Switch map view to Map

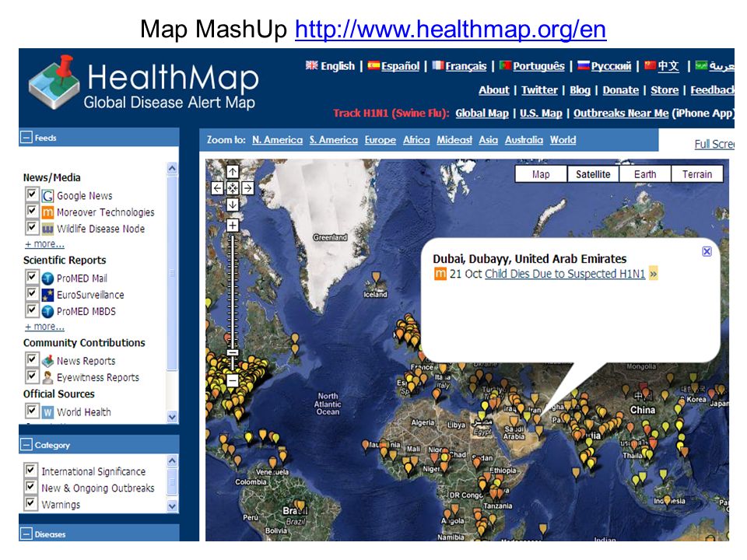[x=541, y=174]
